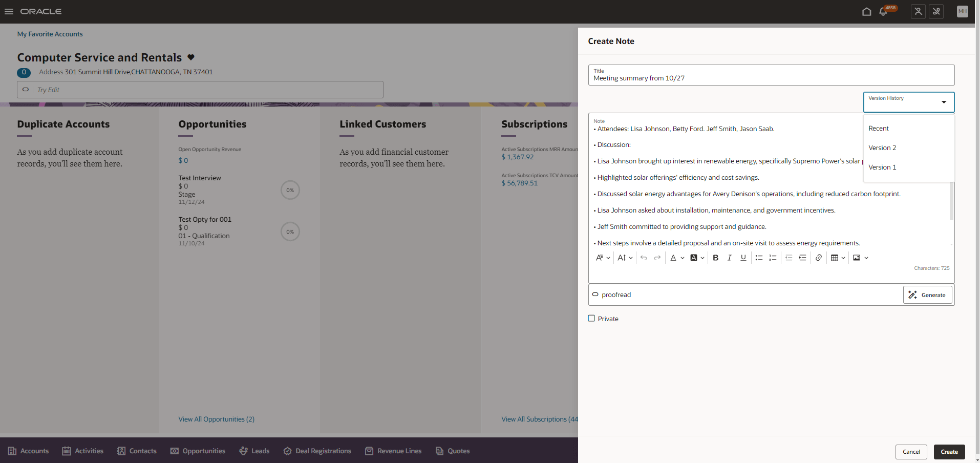Open the Deal Registrations tab
The height and width of the screenshot is (463, 980).
point(317,451)
